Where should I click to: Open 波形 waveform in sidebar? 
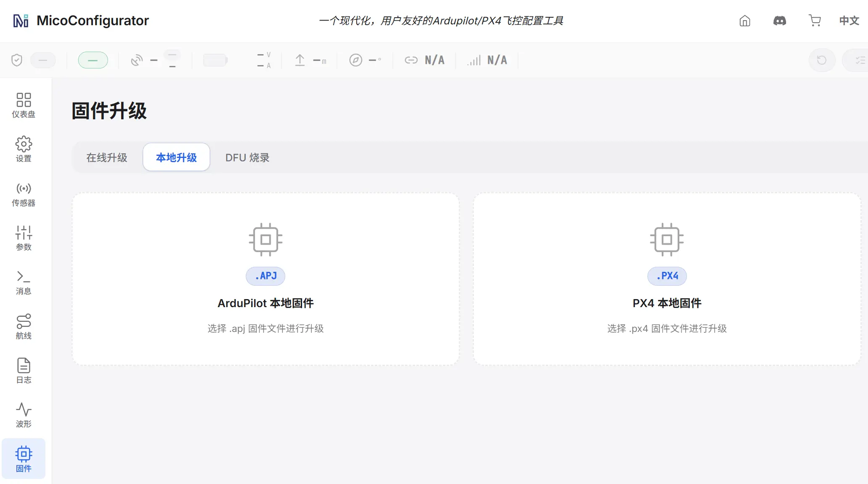[24, 415]
